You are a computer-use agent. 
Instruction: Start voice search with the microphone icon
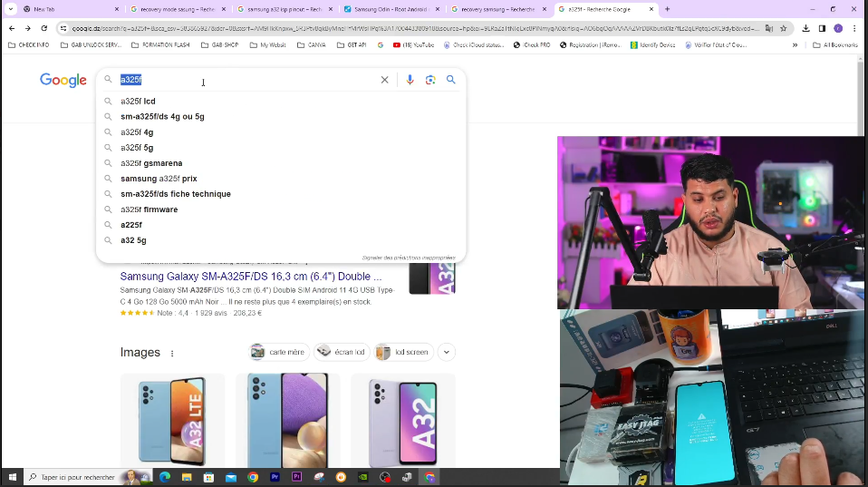coord(410,80)
